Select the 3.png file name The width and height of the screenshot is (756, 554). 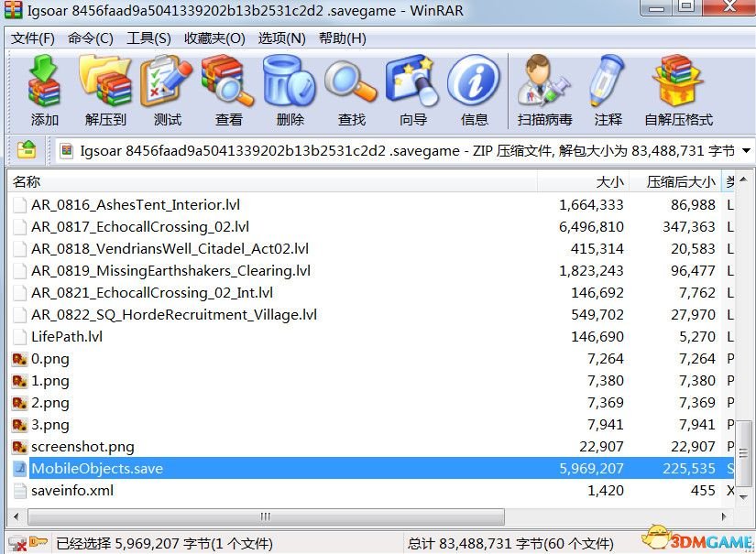[50, 425]
